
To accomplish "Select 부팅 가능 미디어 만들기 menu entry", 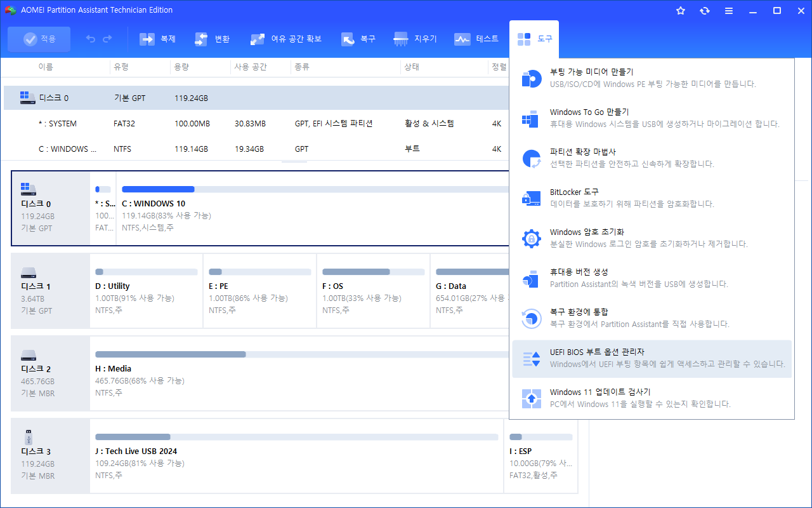I will (652, 78).
